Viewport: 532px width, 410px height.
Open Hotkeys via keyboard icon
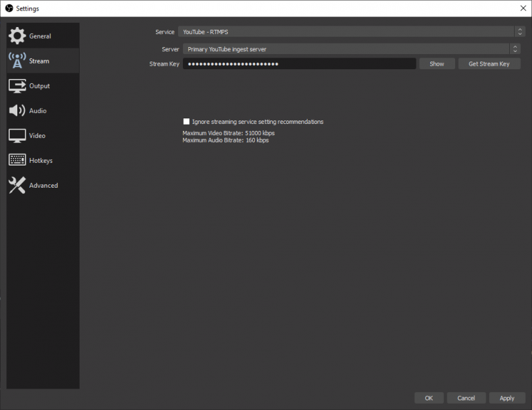[17, 161]
